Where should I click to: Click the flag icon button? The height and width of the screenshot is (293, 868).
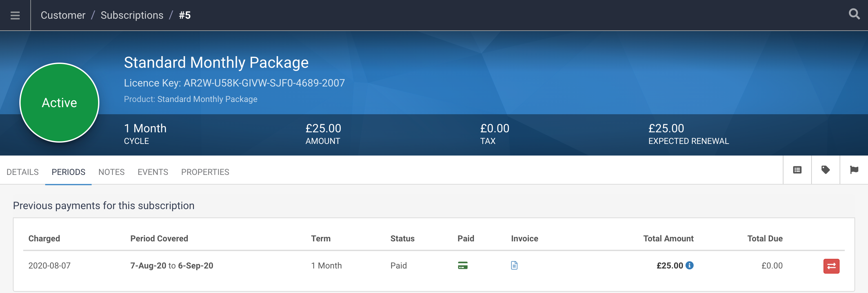tap(854, 170)
